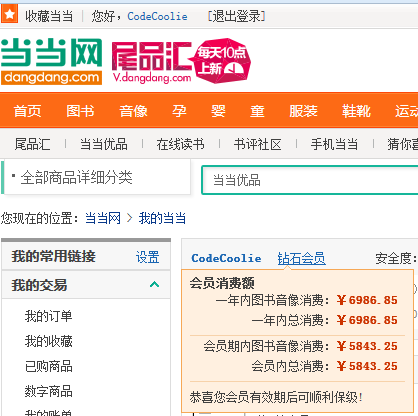Open 我的收藏 in sidebar
The image size is (418, 416).
49,341
